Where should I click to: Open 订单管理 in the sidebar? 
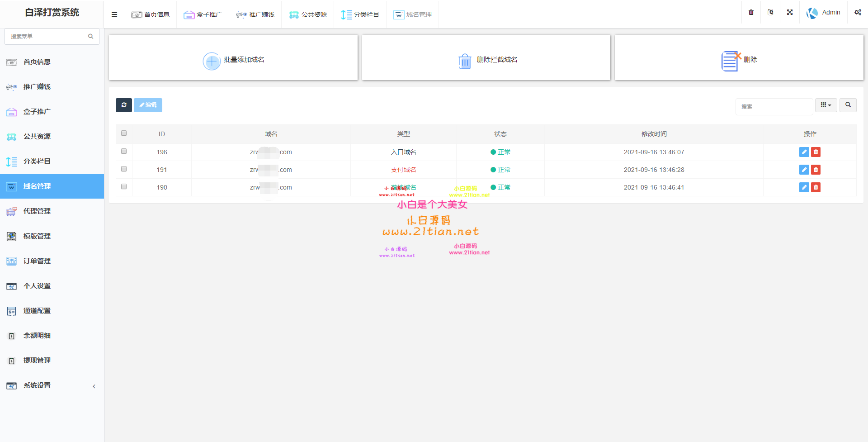(52, 261)
